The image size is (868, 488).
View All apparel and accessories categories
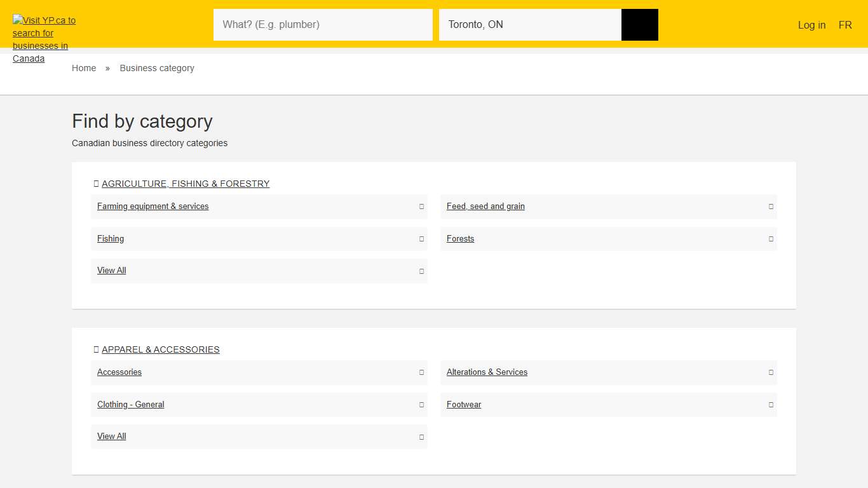[x=111, y=437]
